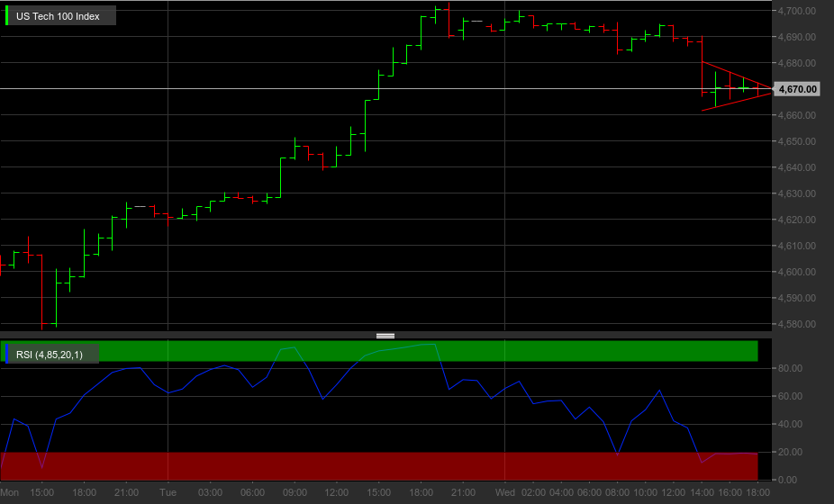Click the green color marker beside US Tech 100
This screenshot has width=834, height=504.
click(7, 16)
